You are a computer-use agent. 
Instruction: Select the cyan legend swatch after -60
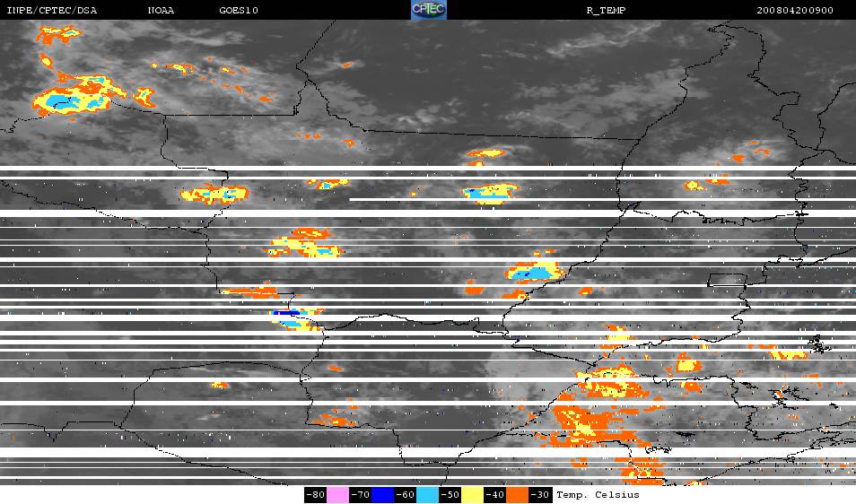point(427,495)
